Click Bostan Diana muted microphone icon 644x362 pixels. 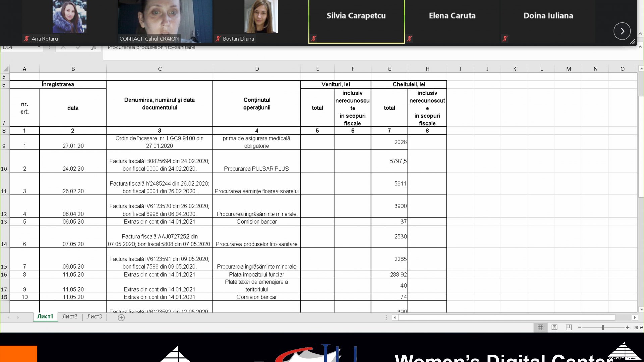point(218,39)
